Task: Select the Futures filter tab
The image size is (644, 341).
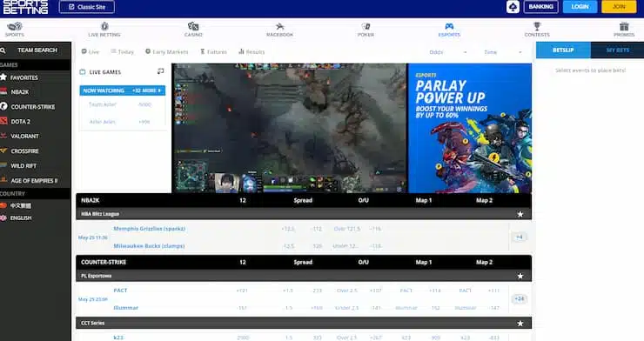Action: pyautogui.click(x=213, y=51)
